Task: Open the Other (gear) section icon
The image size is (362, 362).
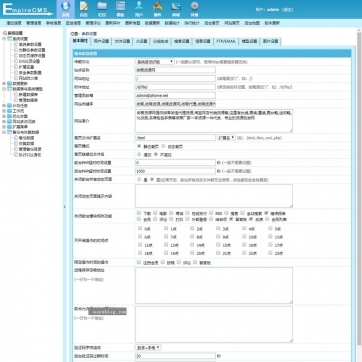Action: pos(194,9)
